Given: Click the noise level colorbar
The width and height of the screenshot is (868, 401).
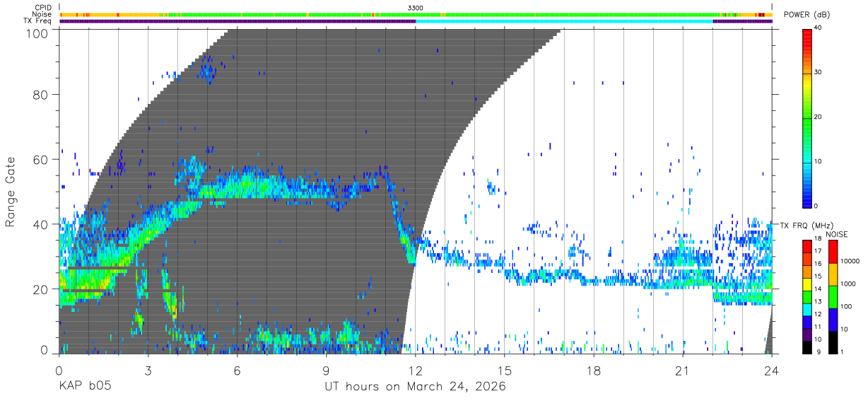Looking at the screenshot, I should (x=833, y=296).
